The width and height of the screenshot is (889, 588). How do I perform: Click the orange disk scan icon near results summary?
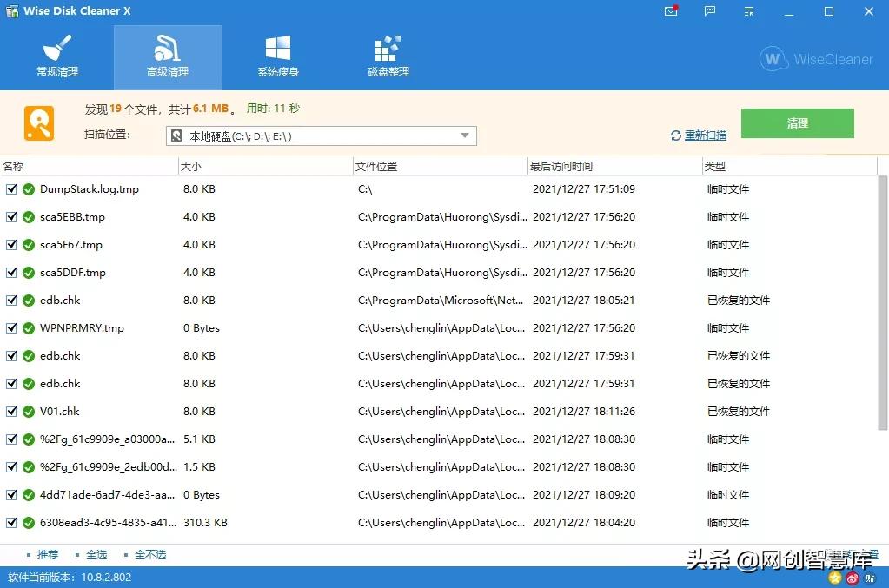tap(38, 122)
